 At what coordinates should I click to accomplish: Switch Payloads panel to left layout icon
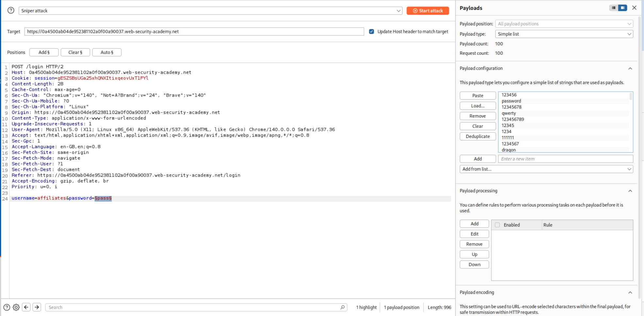(614, 8)
